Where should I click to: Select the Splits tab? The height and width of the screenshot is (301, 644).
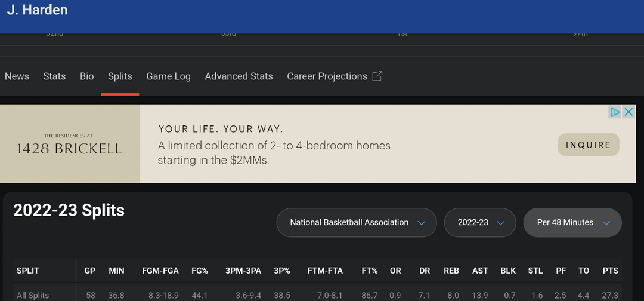pos(120,76)
